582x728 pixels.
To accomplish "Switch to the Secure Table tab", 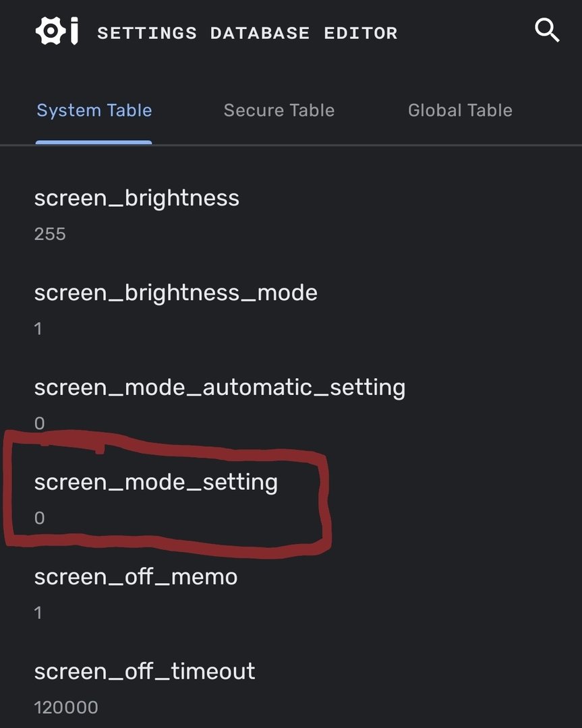I will tap(279, 111).
